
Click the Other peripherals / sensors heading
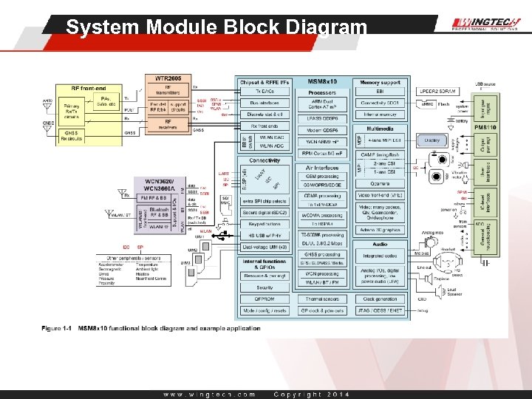(x=134, y=258)
